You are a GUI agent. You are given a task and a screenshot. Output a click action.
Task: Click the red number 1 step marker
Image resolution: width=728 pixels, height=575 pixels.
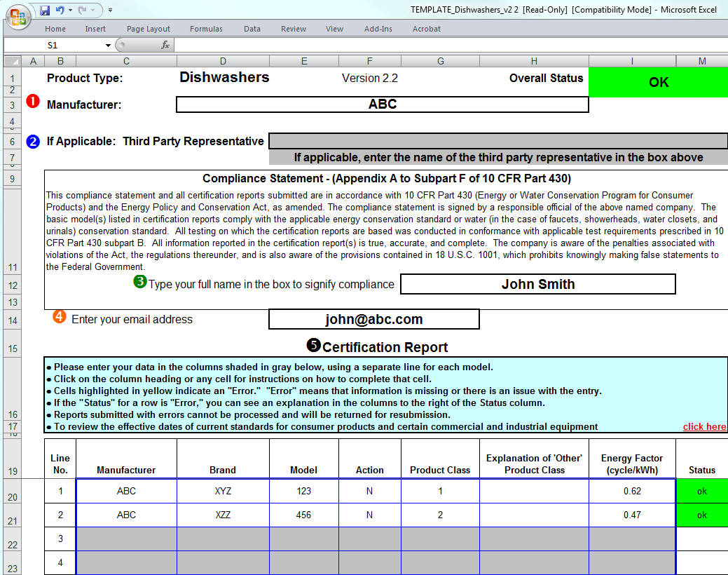[x=33, y=102]
